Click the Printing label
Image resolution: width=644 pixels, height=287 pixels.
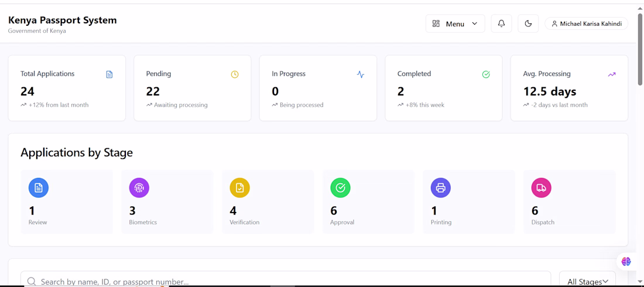point(441,222)
